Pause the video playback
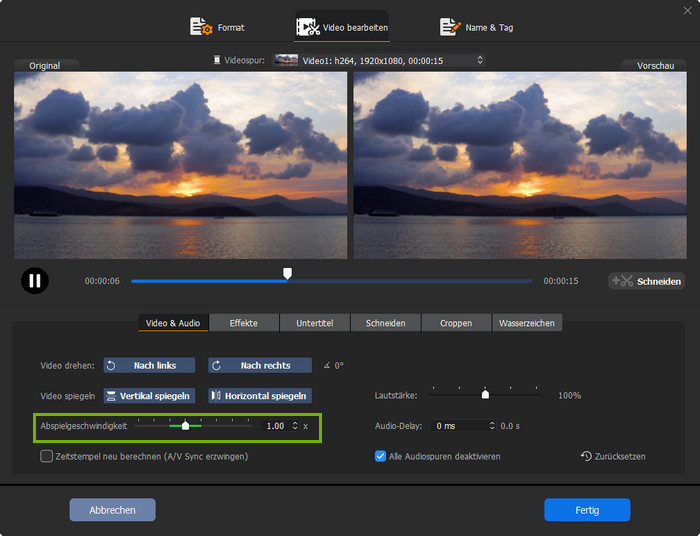 coord(35,281)
